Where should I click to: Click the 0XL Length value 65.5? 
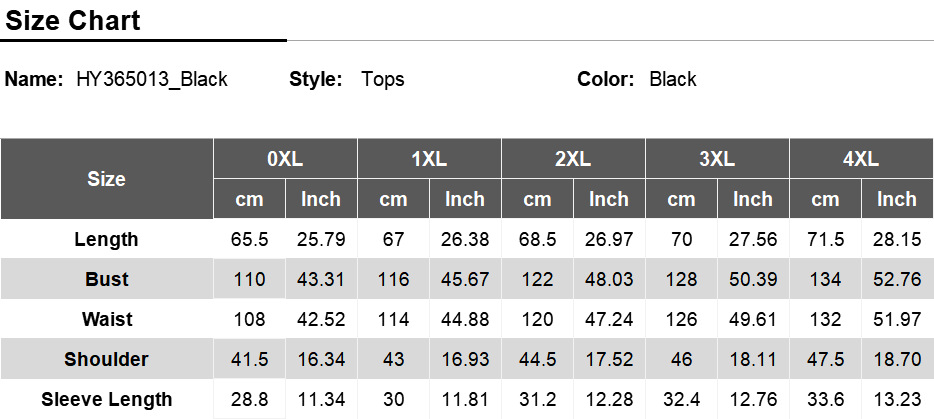click(x=250, y=240)
